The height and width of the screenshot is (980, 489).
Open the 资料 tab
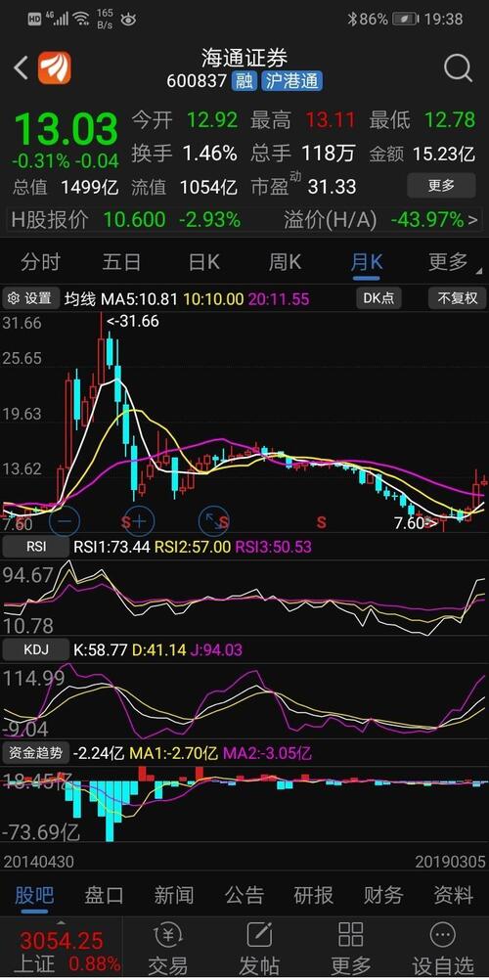(454, 896)
